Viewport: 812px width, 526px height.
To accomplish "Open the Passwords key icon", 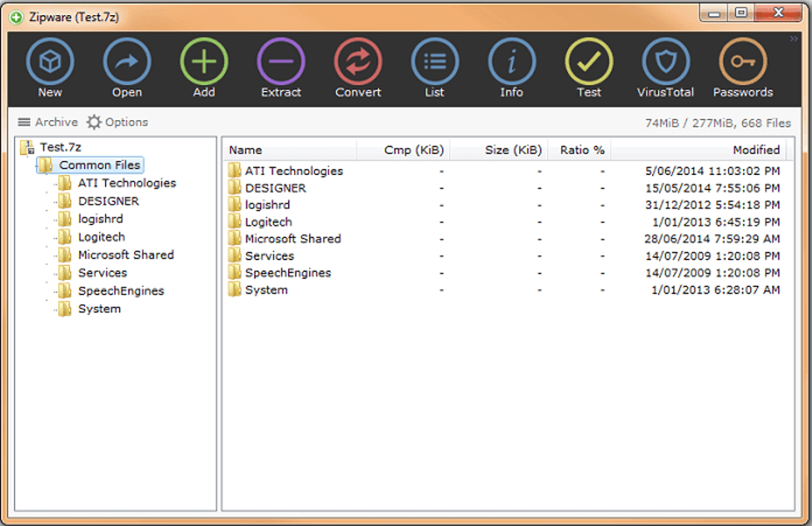I will tap(743, 63).
